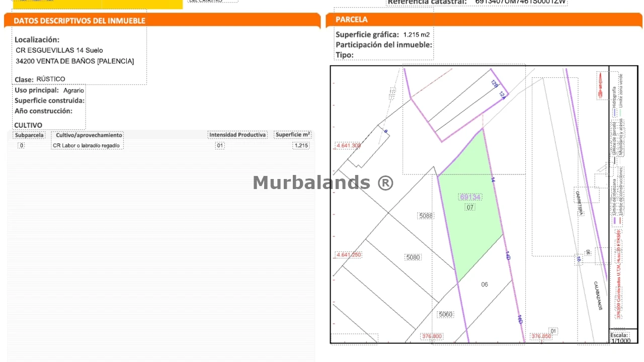Image resolution: width=644 pixels, height=362 pixels.
Task: Click the 376.800 coordinate label
Action: point(432,336)
